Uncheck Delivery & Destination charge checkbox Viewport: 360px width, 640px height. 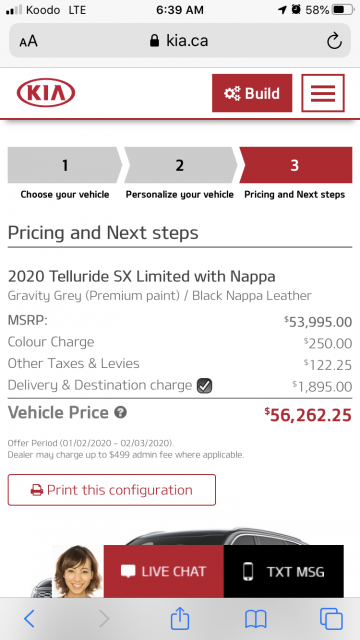pos(204,386)
